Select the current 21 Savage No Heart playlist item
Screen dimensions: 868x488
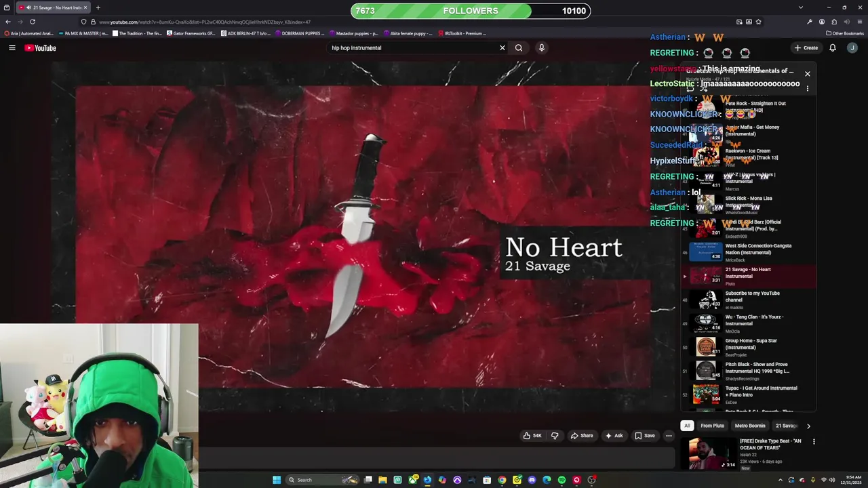point(749,276)
